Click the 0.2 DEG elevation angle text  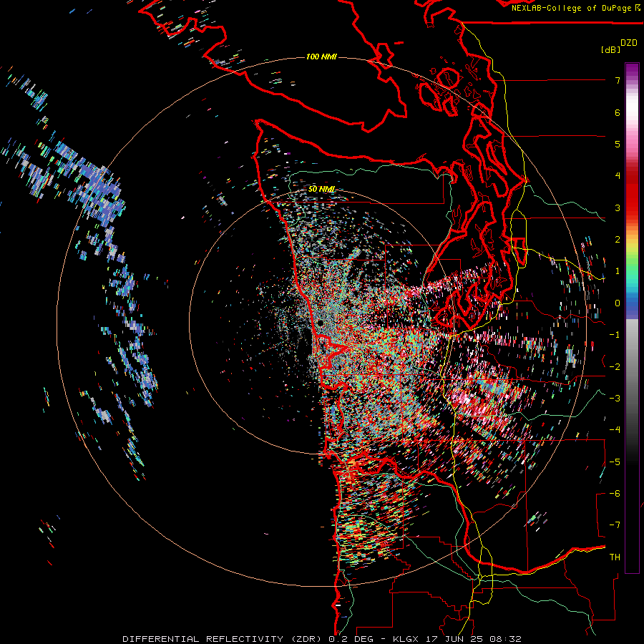[x=351, y=639]
